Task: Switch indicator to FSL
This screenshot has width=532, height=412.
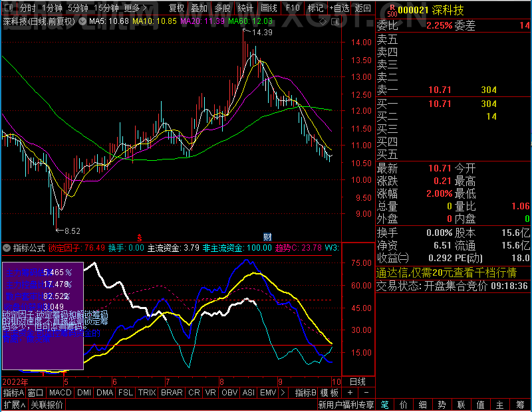Action: pyautogui.click(x=125, y=393)
